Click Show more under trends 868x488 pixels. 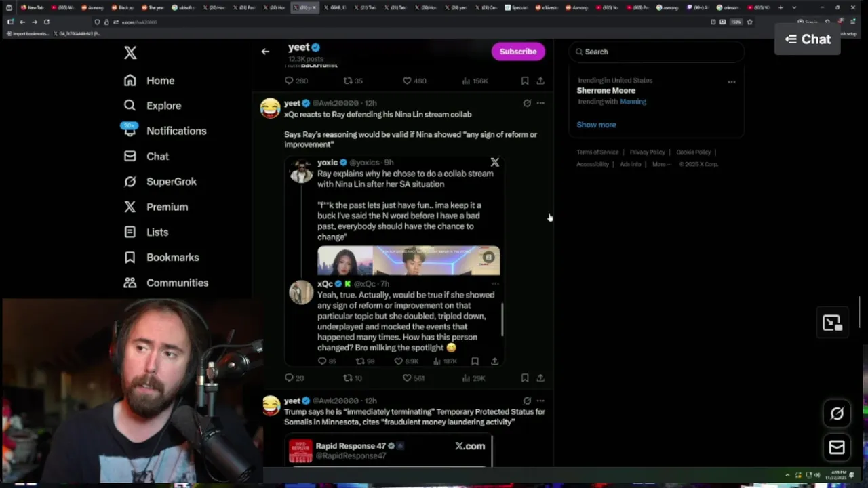(x=596, y=125)
